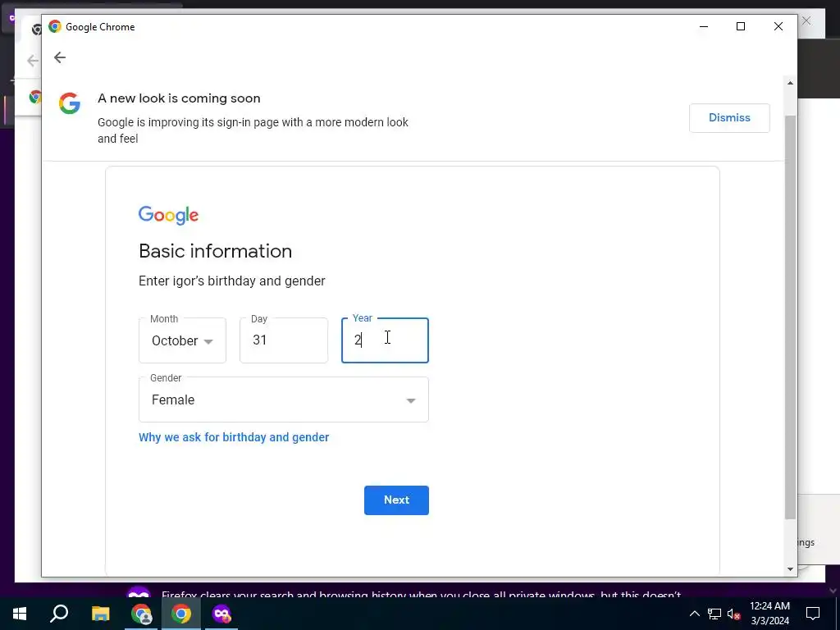
Task: Maximize the Google Chrome window
Action: point(741,27)
